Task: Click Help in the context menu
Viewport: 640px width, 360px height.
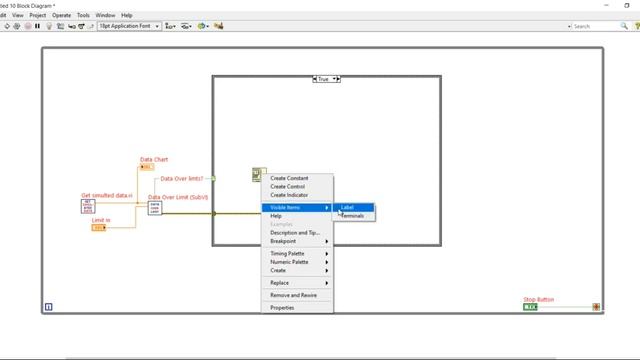Action: tap(297, 216)
